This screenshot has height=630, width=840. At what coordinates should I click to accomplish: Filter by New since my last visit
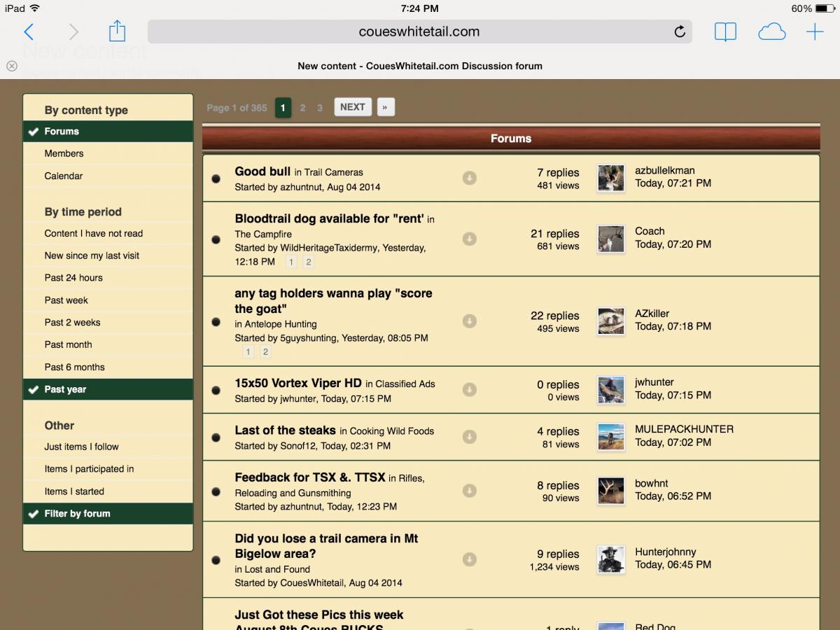pyautogui.click(x=108, y=255)
